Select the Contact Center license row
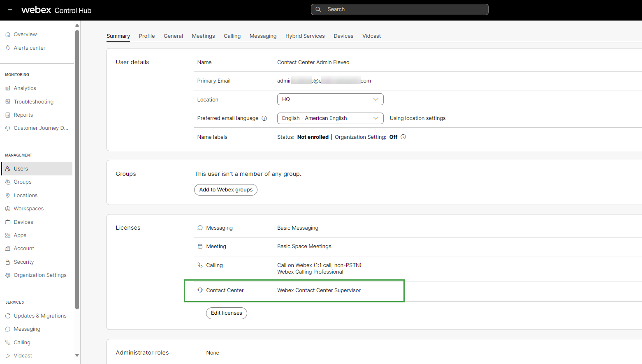 [x=294, y=290]
